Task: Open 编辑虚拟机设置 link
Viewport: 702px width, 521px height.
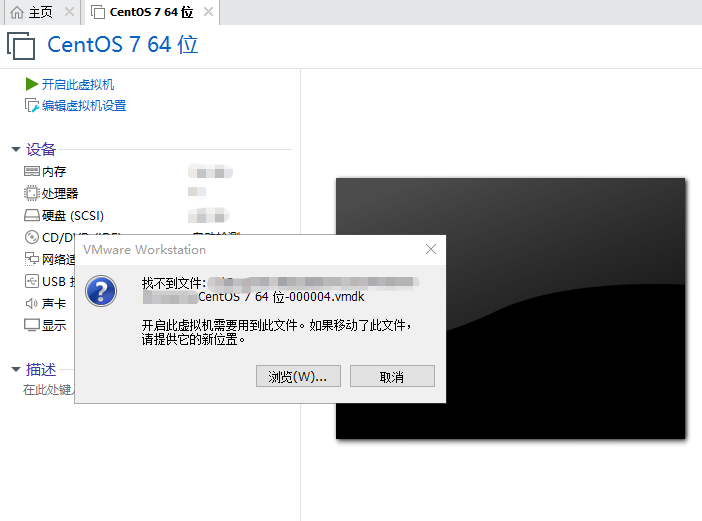Action: tap(84, 106)
